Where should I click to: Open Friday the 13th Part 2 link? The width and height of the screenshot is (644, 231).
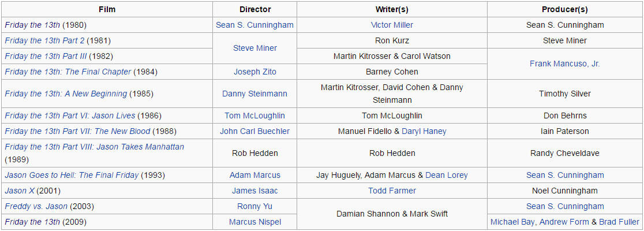pos(44,40)
